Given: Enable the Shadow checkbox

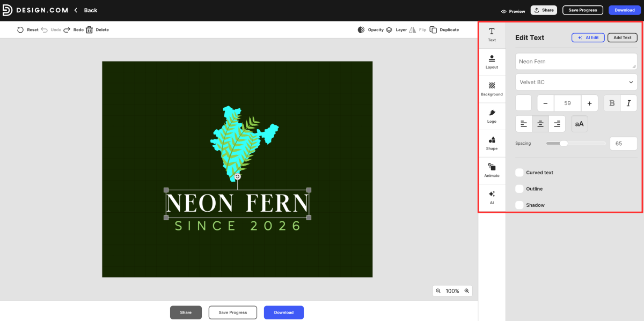Looking at the screenshot, I should pos(519,205).
